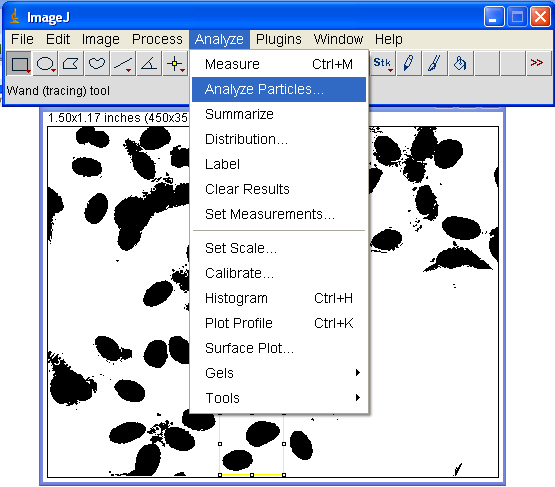This screenshot has height=487, width=555.
Task: Select the Freehand selection tool
Action: [x=97, y=64]
